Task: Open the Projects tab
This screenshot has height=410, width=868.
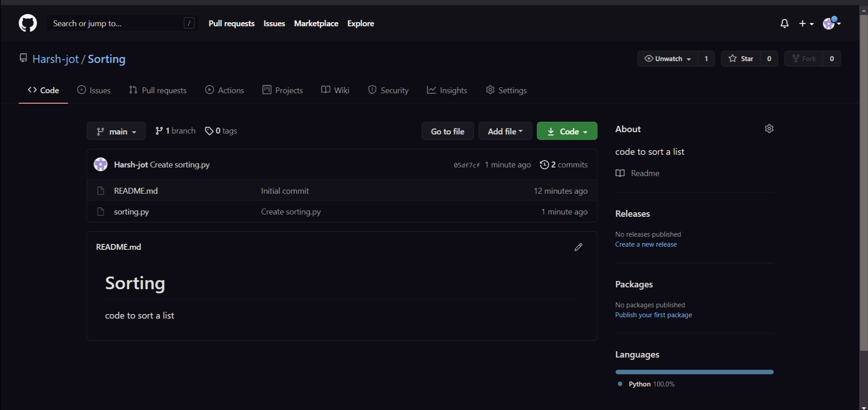Action: click(283, 90)
